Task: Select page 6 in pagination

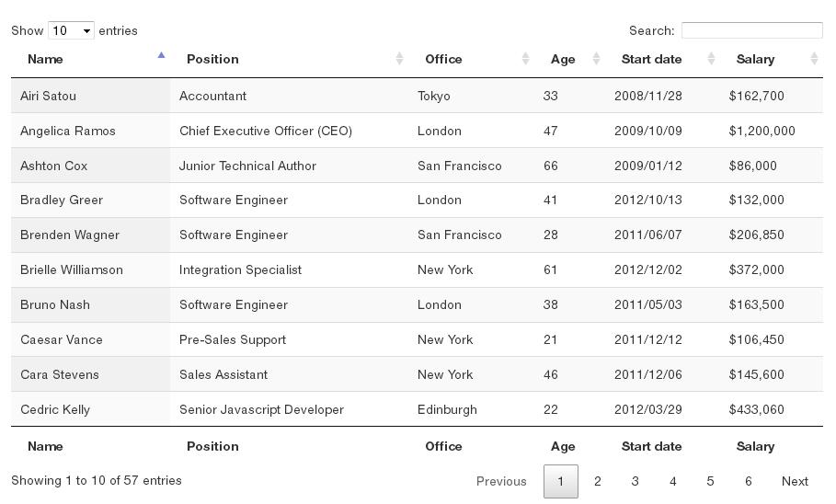Action: (748, 481)
